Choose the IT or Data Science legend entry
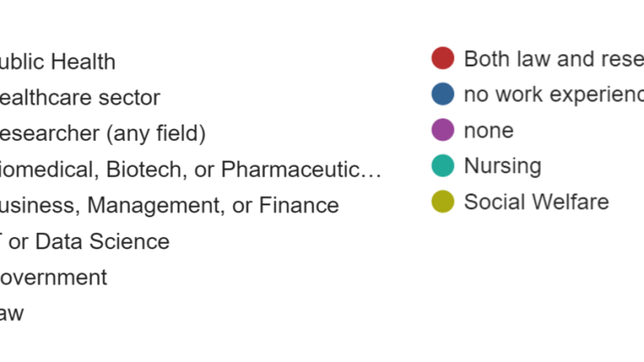644x362 pixels. click(x=85, y=241)
